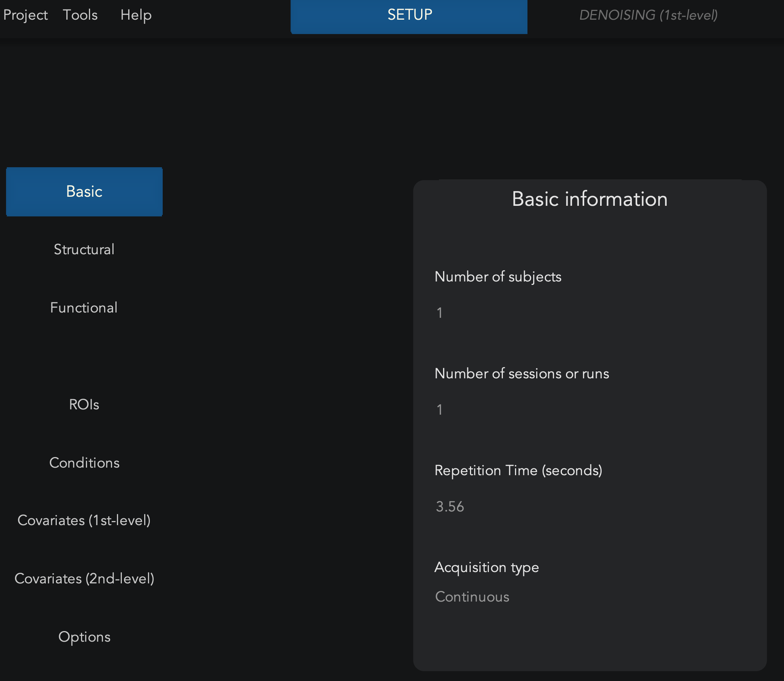Click the Number of subjects value field
This screenshot has height=681, width=784.
click(x=589, y=313)
